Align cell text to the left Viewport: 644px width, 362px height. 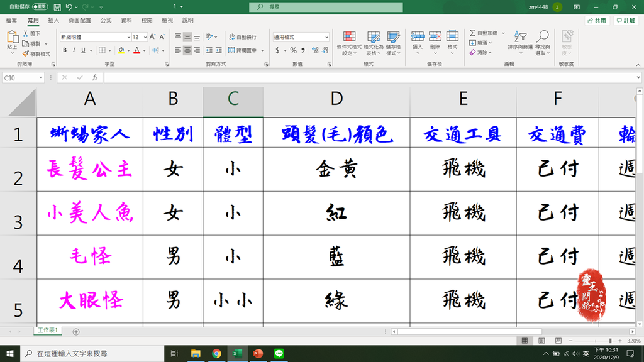(178, 50)
